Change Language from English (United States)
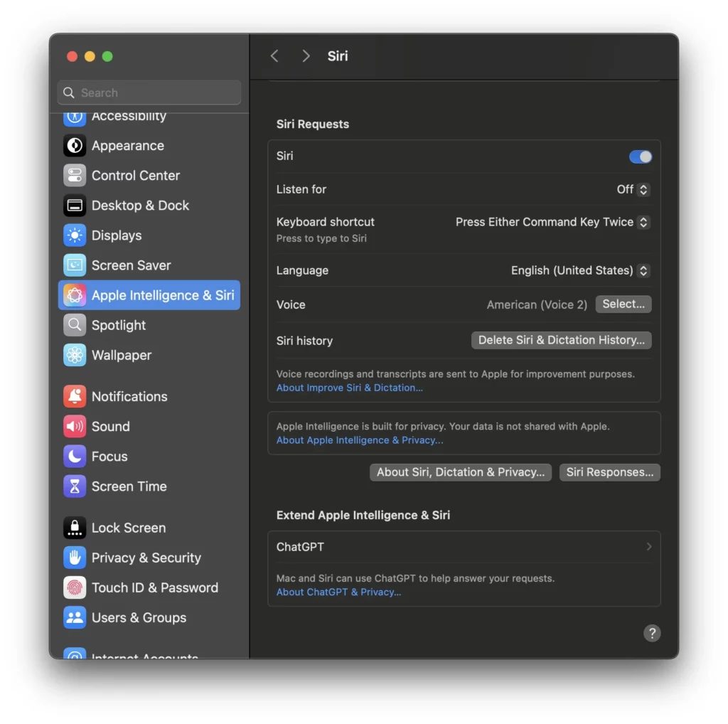728x724 pixels. [580, 271]
